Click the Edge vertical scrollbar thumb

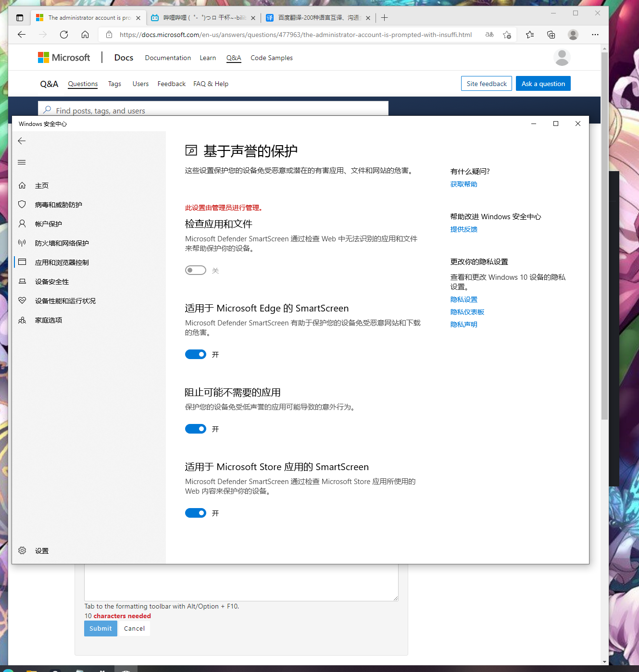click(x=604, y=236)
